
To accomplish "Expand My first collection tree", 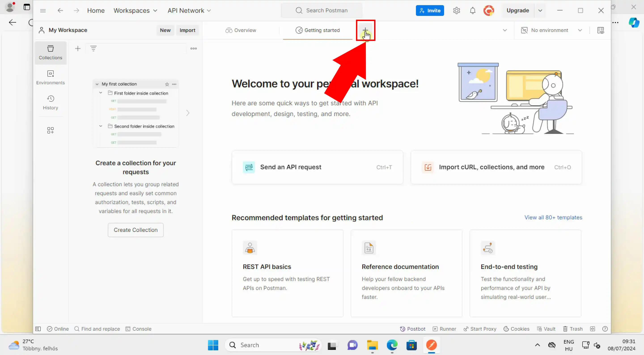I will [97, 84].
